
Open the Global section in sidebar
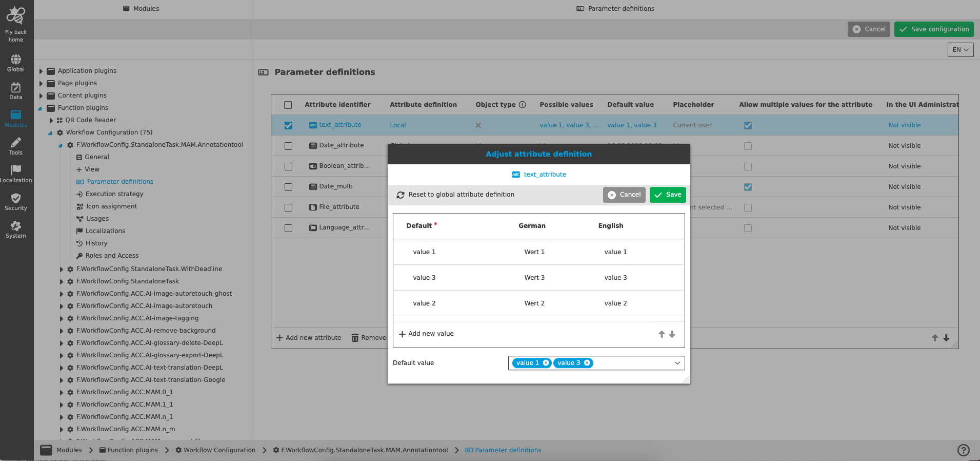16,63
